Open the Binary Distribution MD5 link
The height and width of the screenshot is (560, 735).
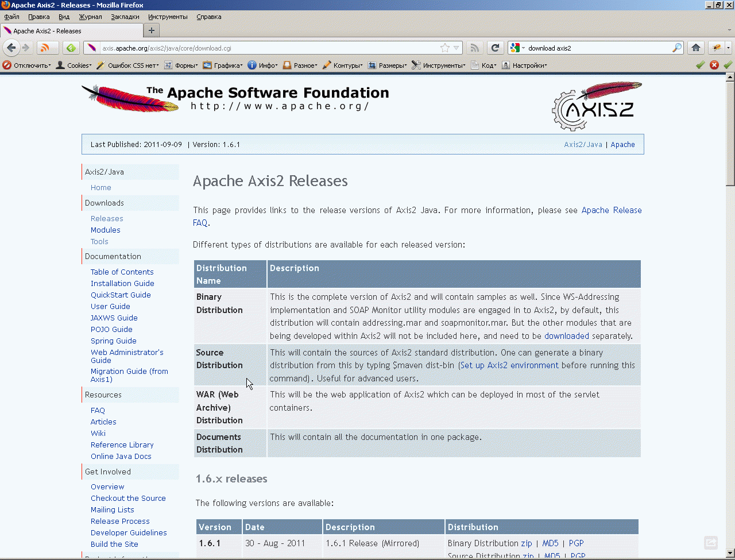point(550,543)
